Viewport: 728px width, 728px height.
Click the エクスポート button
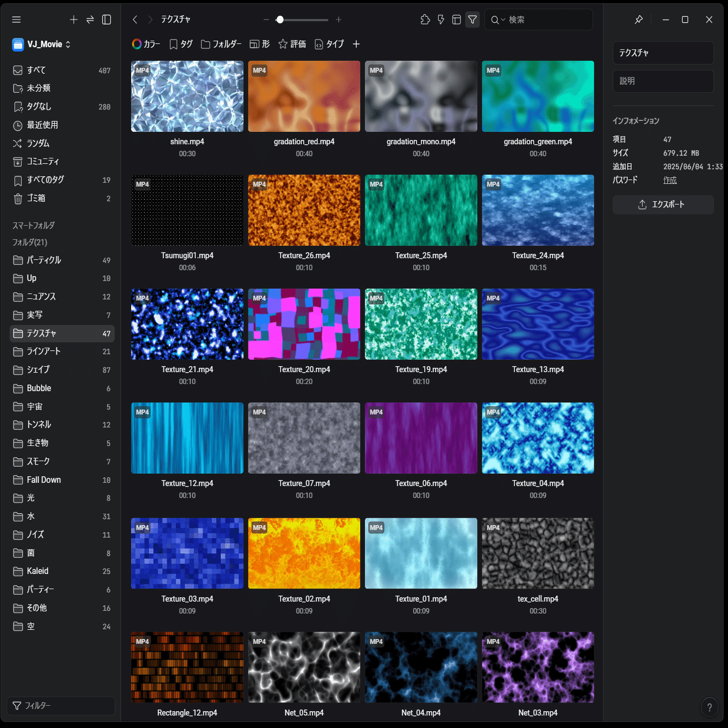click(x=663, y=205)
